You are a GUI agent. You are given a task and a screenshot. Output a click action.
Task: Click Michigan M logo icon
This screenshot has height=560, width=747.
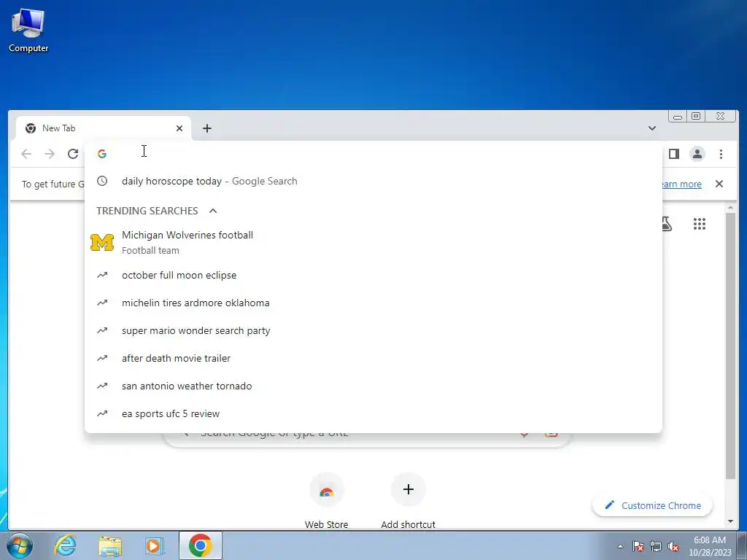pyautogui.click(x=102, y=242)
